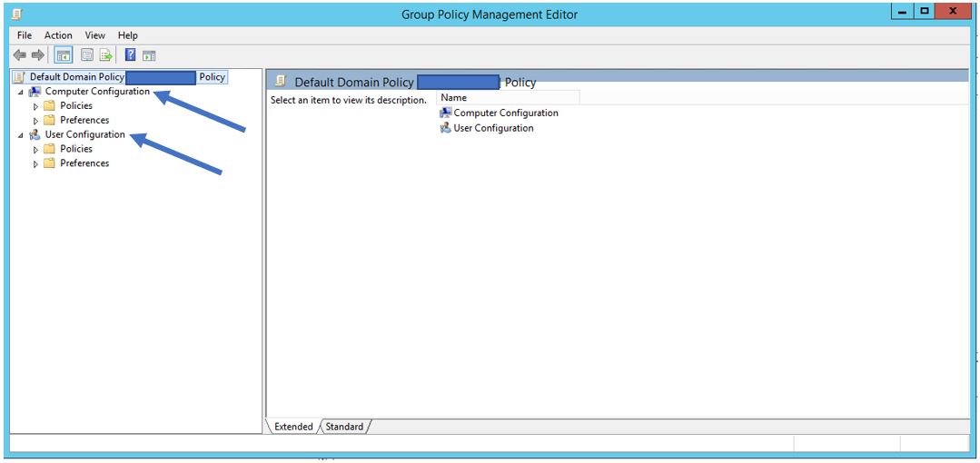This screenshot has height=463, width=980.
Task: Maximize the Group Policy Management Editor window
Action: pos(924,12)
